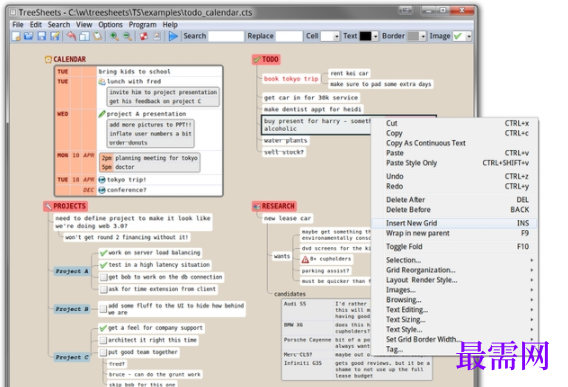Image resolution: width=568 pixels, height=387 pixels.
Task: Expand the Selection... submenu arrow
Action: click(531, 260)
